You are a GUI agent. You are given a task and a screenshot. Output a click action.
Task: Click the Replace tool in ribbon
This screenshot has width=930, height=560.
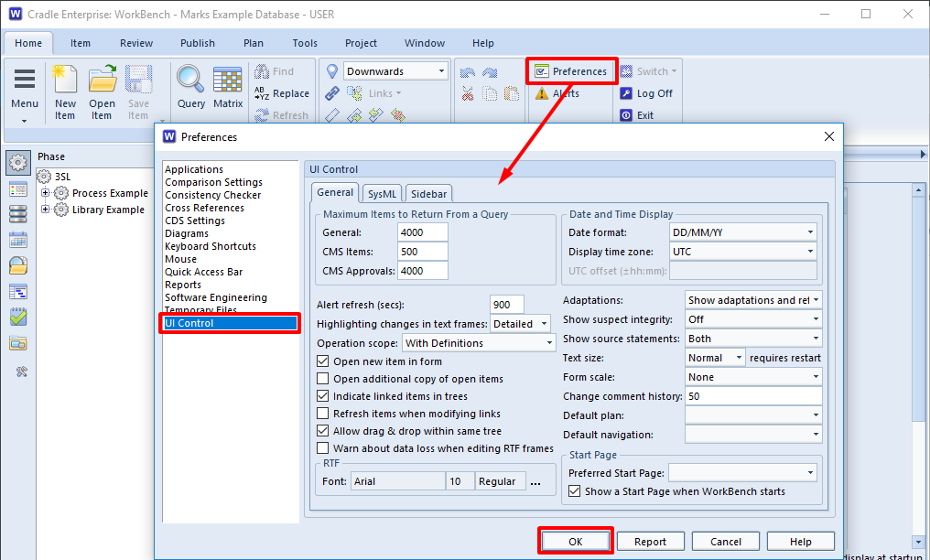[282, 93]
